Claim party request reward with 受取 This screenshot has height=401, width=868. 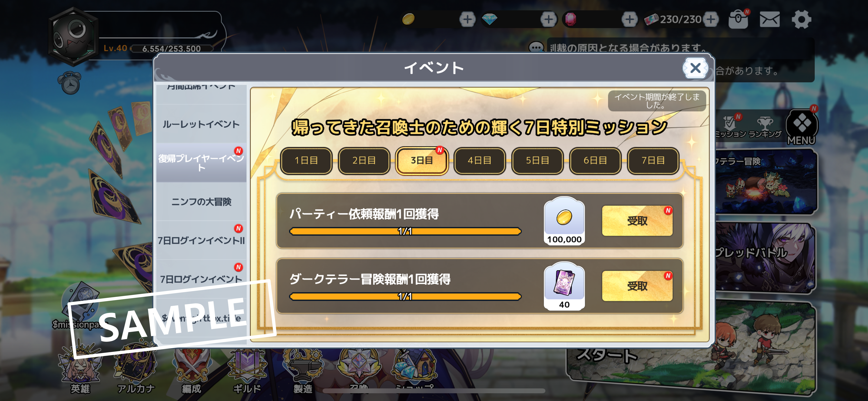637,221
